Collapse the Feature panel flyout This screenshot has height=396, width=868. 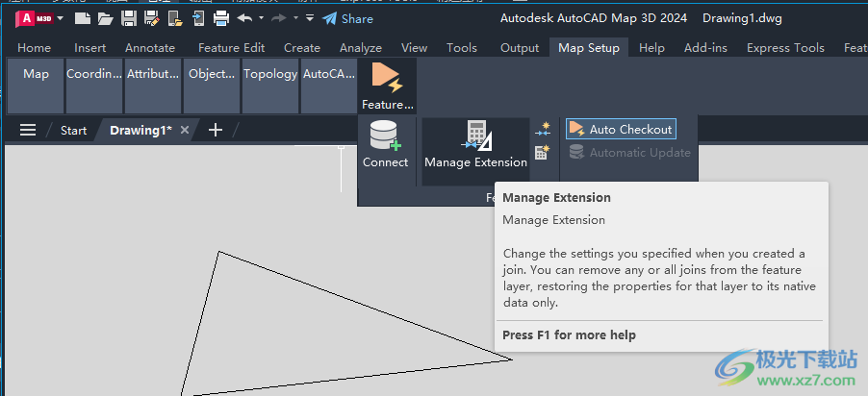pyautogui.click(x=388, y=86)
